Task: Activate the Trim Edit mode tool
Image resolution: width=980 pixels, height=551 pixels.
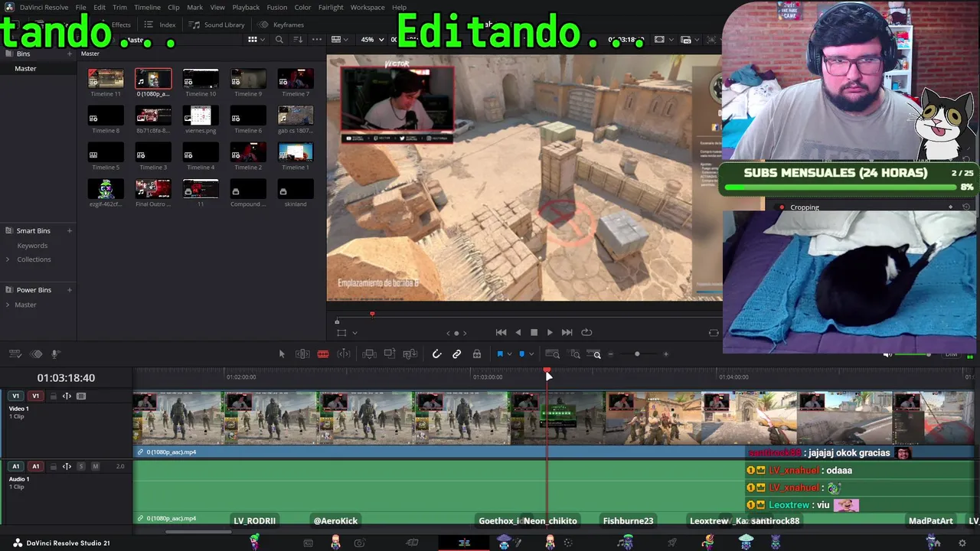Action: pos(302,354)
